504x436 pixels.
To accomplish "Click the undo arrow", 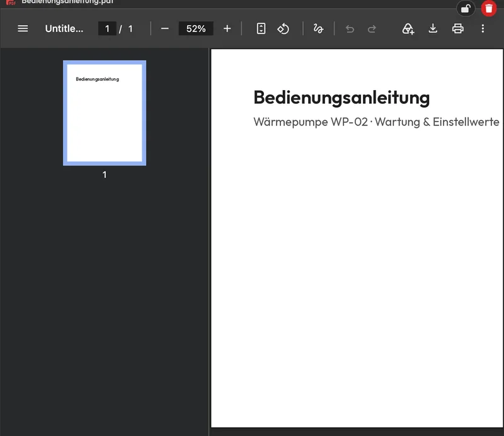I will click(350, 29).
